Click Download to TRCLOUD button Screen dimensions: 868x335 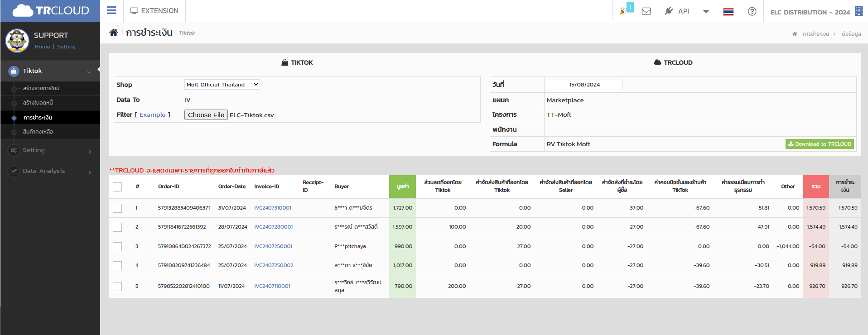pos(820,144)
